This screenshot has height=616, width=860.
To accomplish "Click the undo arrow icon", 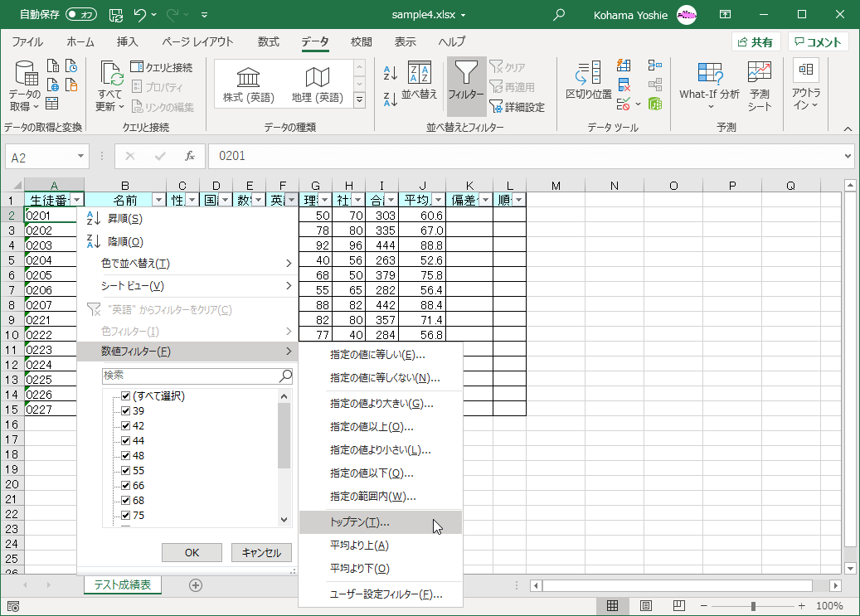I will (x=140, y=15).
